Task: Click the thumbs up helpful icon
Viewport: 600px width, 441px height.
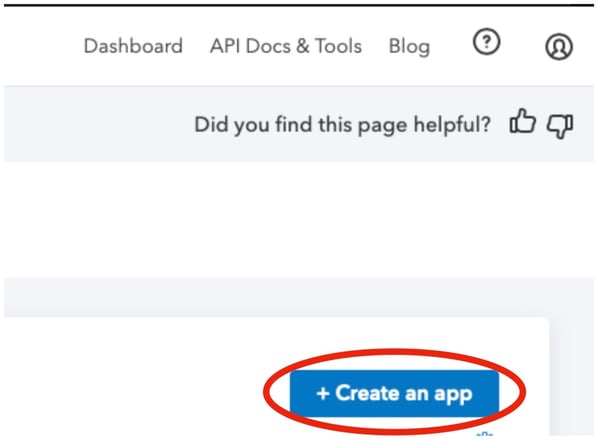Action: point(522,121)
